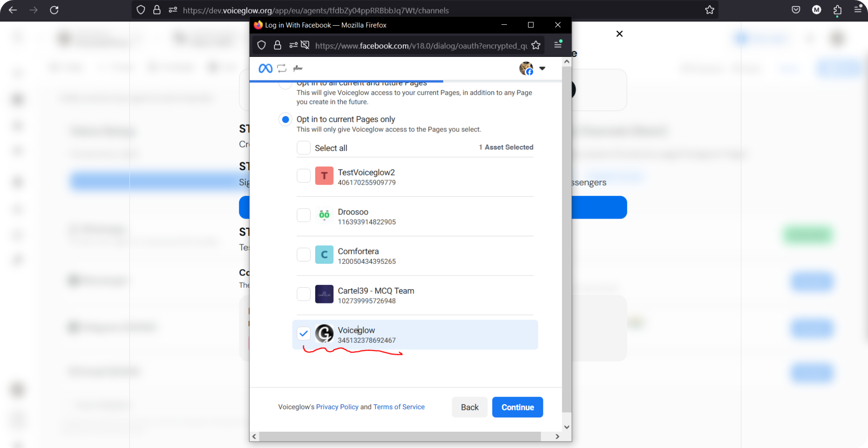Select 'Opt in to current Pages only' radio

click(x=285, y=119)
